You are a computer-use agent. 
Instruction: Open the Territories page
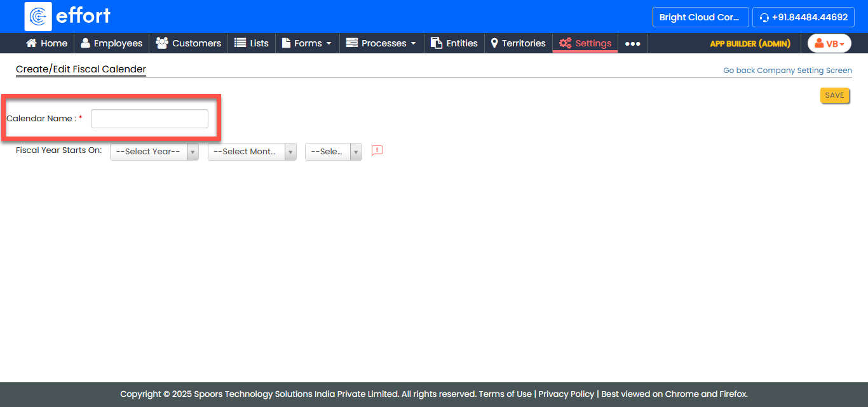[518, 43]
